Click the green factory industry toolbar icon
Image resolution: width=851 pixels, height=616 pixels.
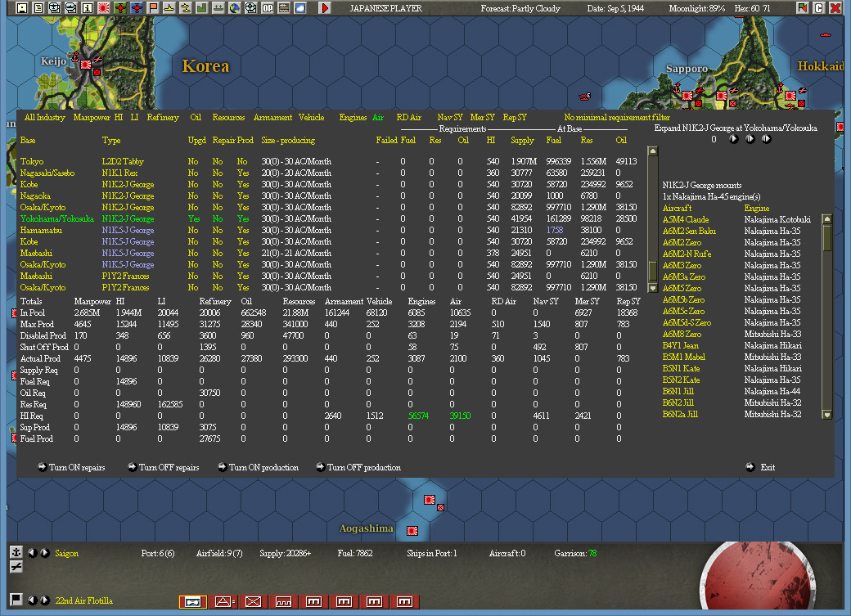coord(202,8)
